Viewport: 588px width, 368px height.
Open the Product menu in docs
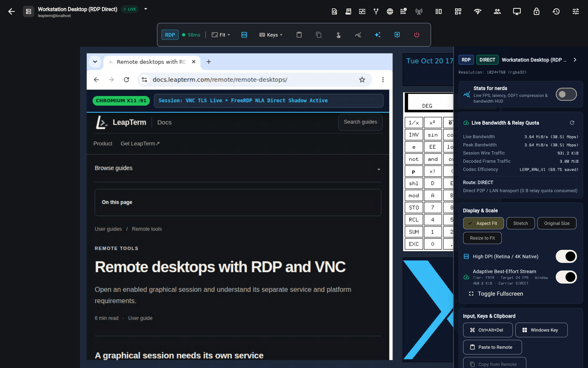coord(103,144)
